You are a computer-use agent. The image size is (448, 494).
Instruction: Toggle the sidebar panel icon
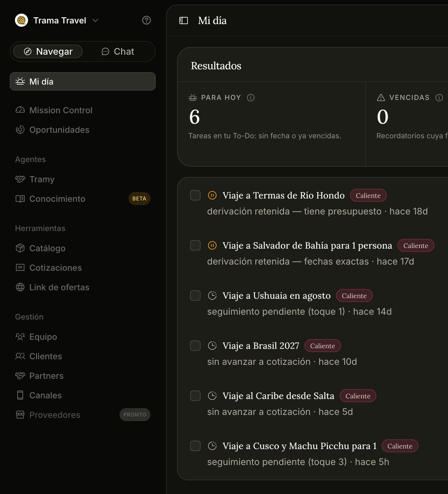pyautogui.click(x=184, y=21)
